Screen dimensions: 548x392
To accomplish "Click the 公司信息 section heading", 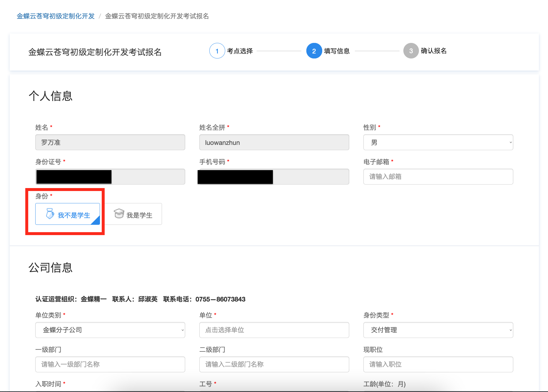I will click(51, 267).
